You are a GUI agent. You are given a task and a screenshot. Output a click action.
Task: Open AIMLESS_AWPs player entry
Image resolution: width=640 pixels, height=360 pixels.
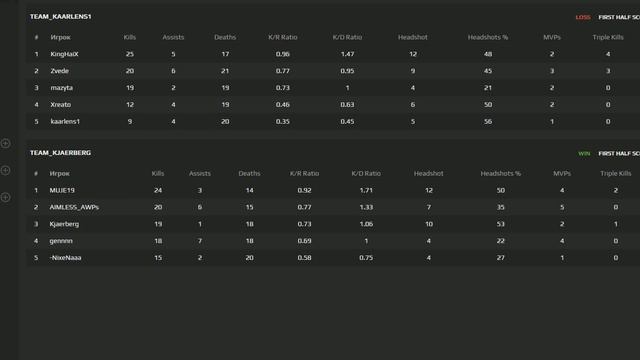point(74,207)
